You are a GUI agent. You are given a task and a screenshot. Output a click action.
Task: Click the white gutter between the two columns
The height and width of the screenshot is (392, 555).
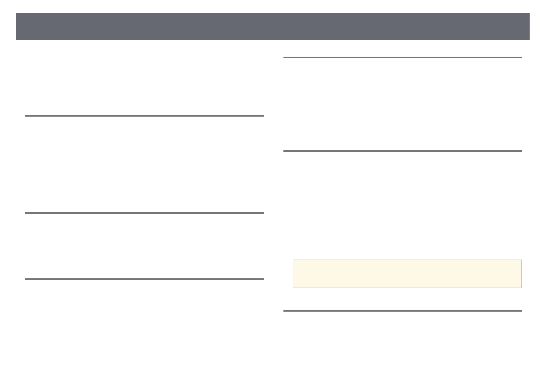pyautogui.click(x=274, y=198)
